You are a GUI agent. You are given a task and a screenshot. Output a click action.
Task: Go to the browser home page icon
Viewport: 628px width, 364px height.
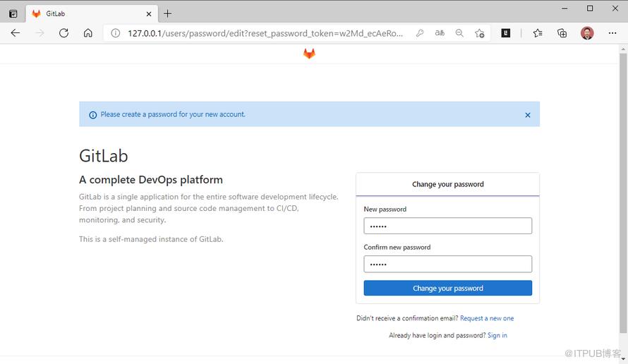click(88, 33)
